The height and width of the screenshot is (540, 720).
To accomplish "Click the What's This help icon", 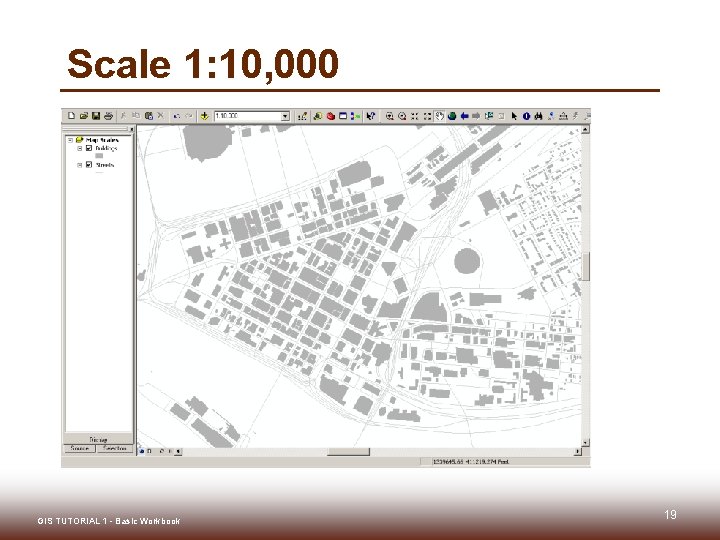I will pyautogui.click(x=371, y=116).
